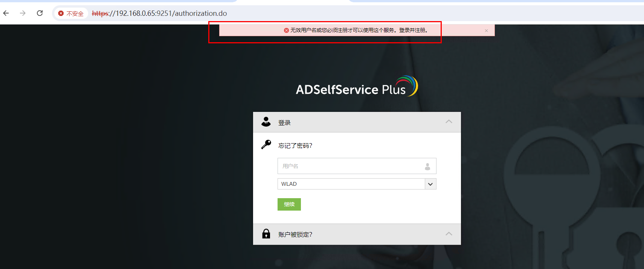Select the 忘记了密码? section title

(x=295, y=146)
